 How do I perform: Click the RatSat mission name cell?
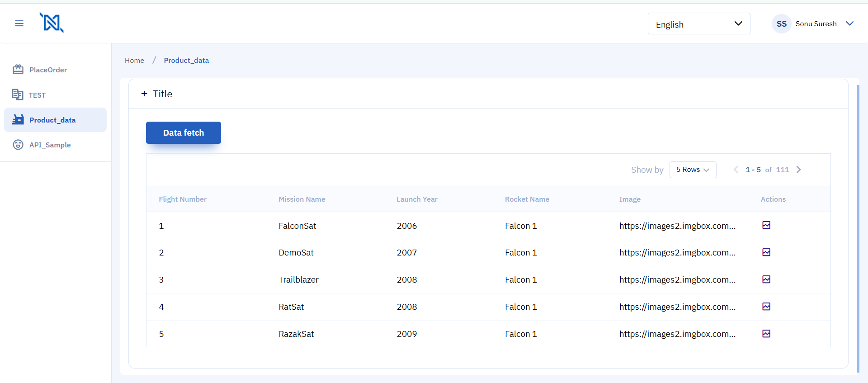[291, 307]
